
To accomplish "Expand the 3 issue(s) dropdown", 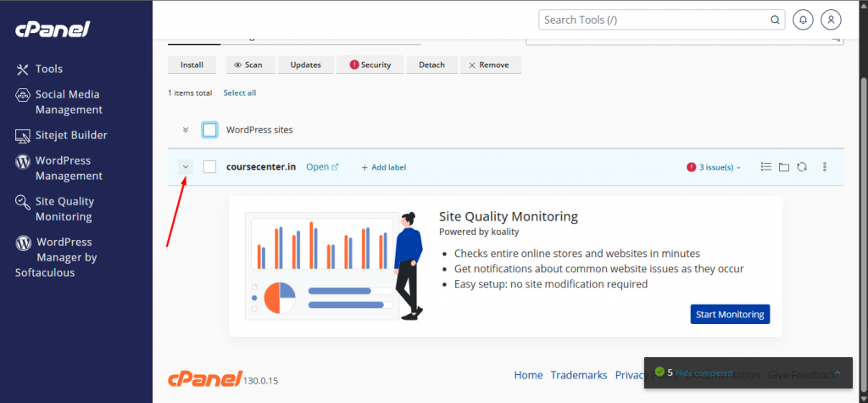I will point(714,167).
